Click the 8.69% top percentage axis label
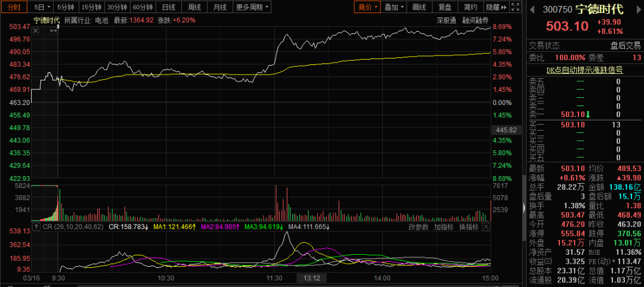Screen dimensions: 644x287 tap(502, 26)
